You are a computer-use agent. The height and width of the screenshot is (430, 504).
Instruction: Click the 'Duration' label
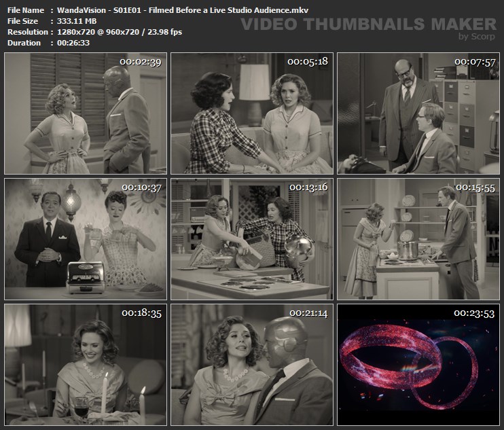24,43
